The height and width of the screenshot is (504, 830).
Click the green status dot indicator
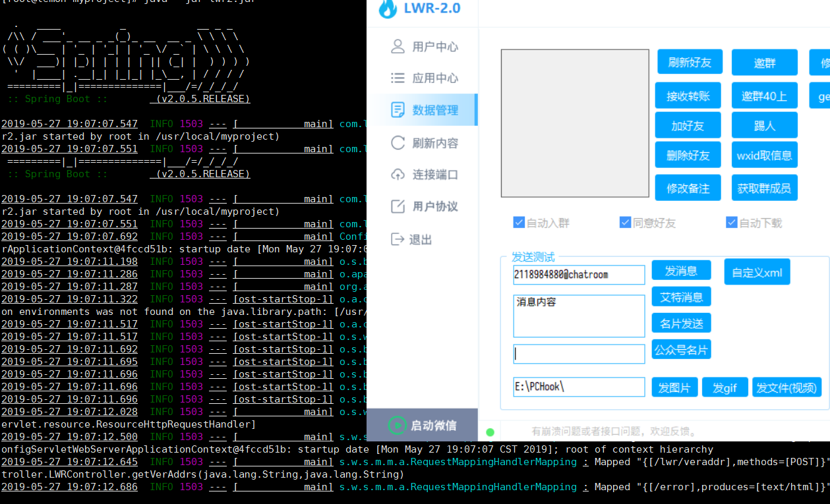tap(490, 432)
